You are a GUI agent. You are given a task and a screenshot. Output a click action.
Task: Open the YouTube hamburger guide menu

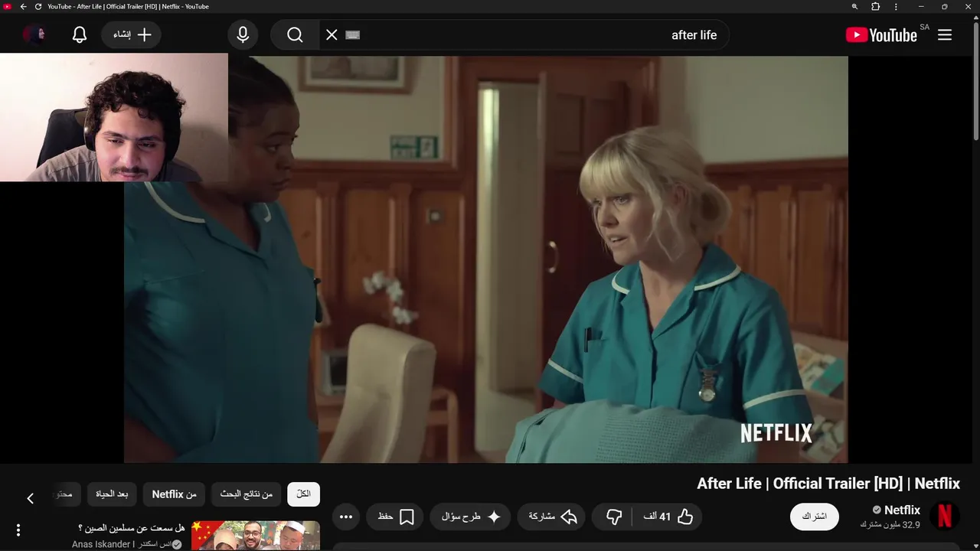[945, 35]
